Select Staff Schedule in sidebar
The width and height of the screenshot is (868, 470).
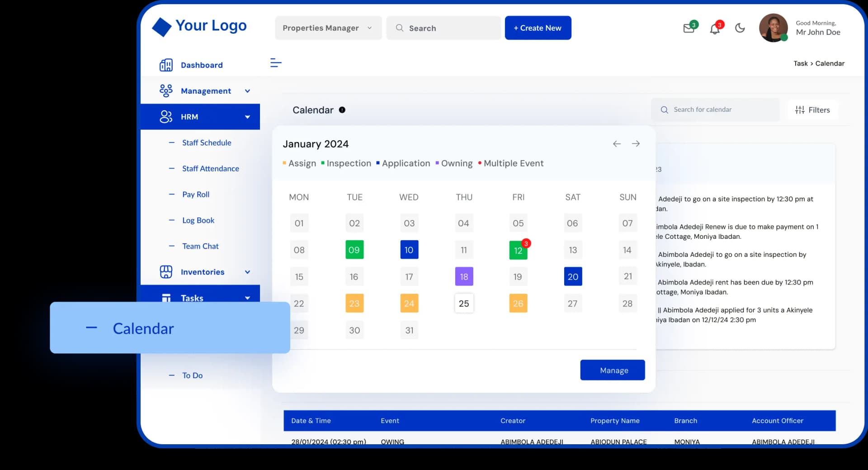(x=207, y=142)
